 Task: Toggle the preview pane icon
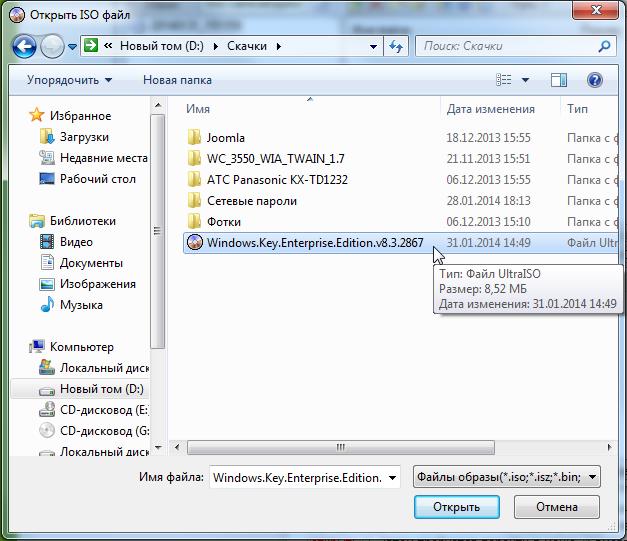click(559, 80)
